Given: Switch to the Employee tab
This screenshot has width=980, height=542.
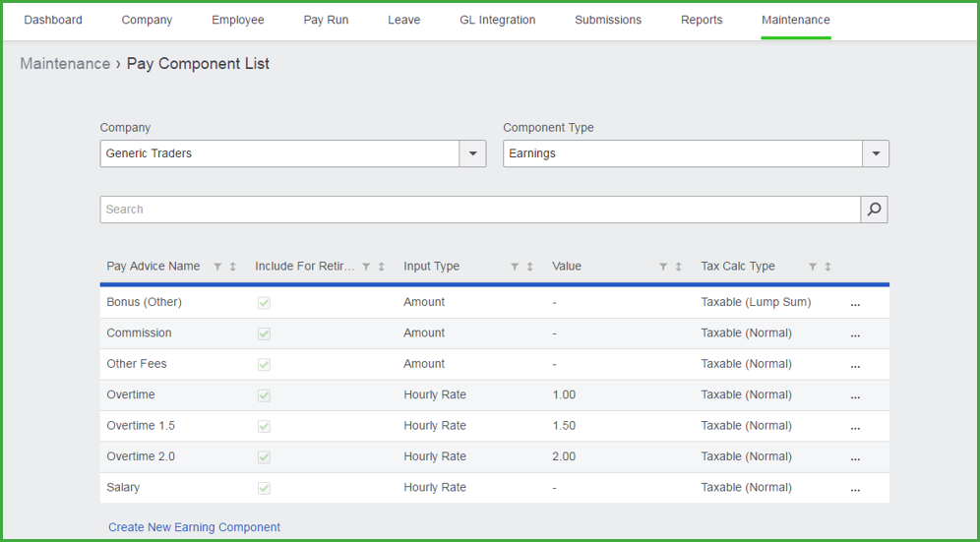Looking at the screenshot, I should pos(238,20).
